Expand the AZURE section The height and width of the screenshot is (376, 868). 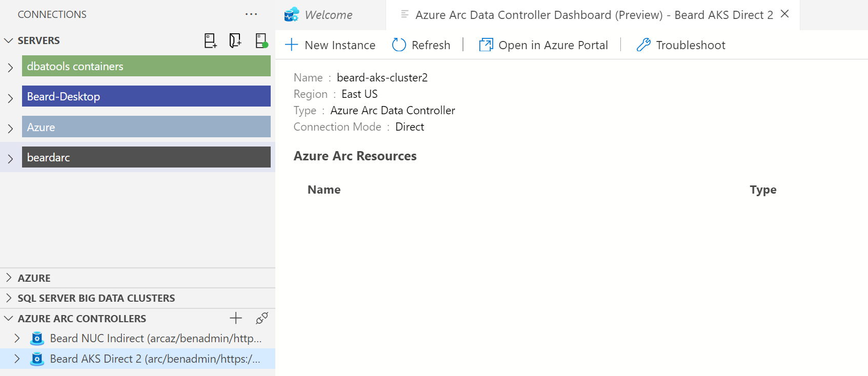(9, 278)
